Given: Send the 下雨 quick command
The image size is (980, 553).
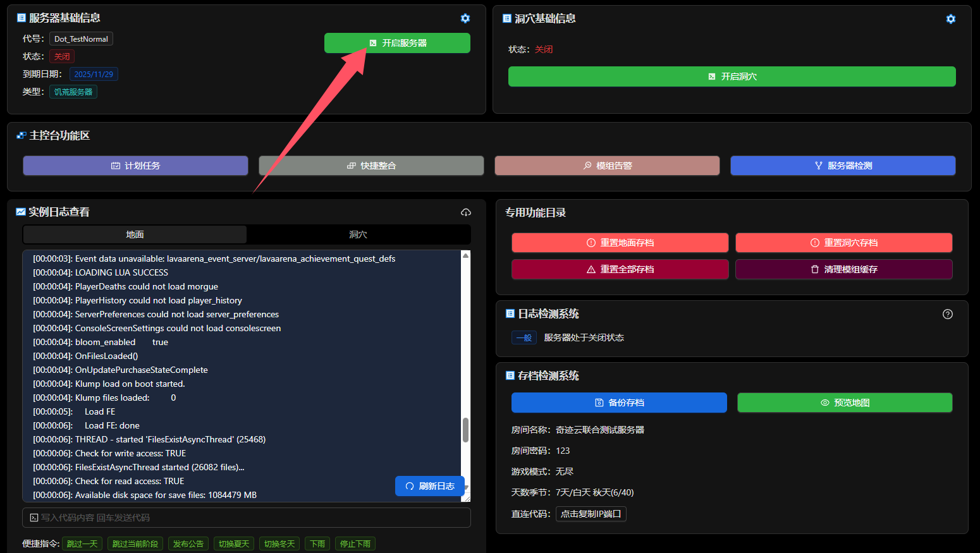Looking at the screenshot, I should tap(317, 544).
